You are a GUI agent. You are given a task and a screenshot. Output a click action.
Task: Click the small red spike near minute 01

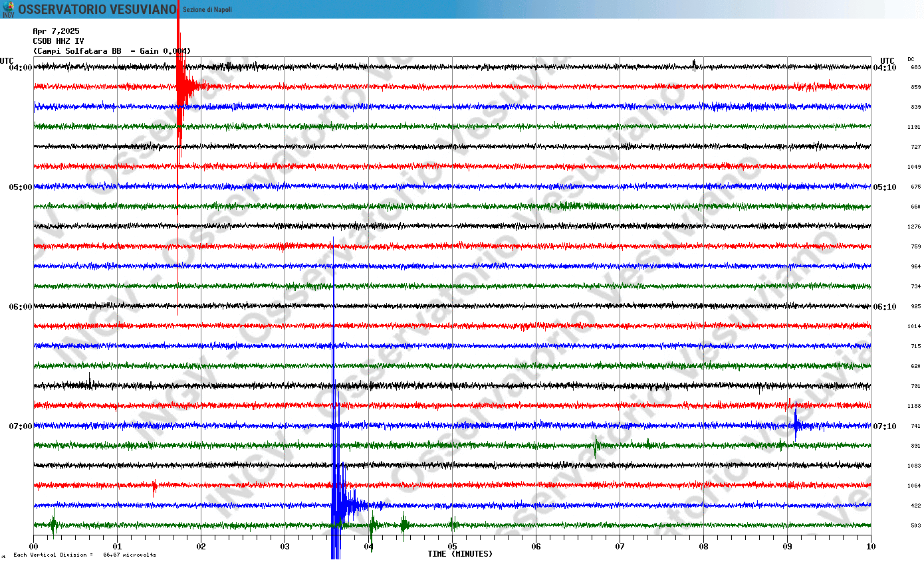coord(154,487)
